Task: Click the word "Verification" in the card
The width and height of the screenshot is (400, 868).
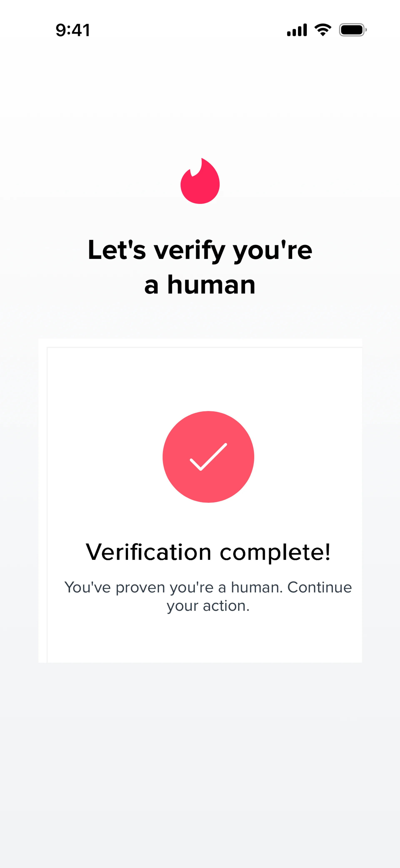Action: 149,552
